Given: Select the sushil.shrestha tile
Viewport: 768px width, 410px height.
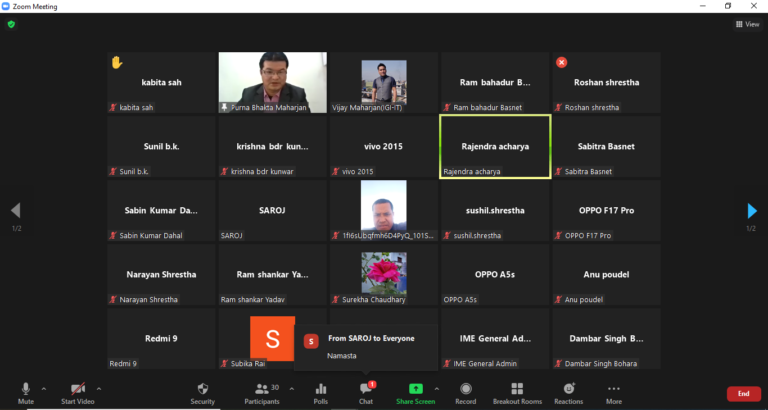Looking at the screenshot, I should 495,211.
